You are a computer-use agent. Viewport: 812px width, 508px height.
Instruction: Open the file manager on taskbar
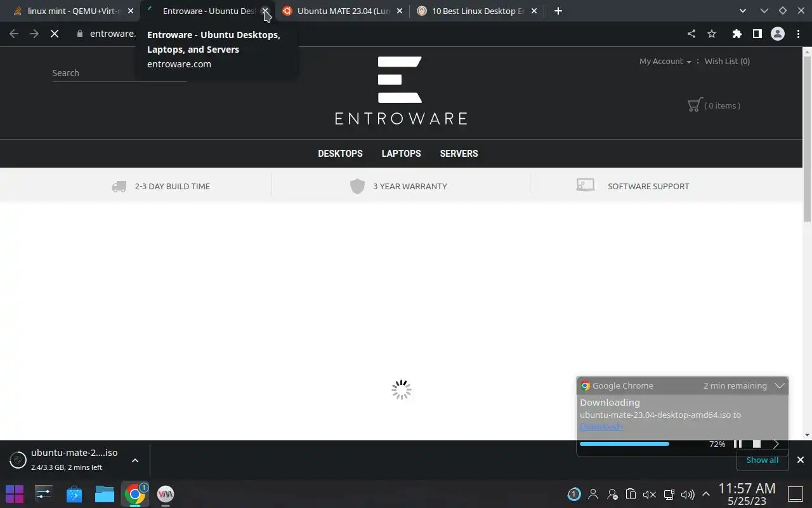[105, 493]
